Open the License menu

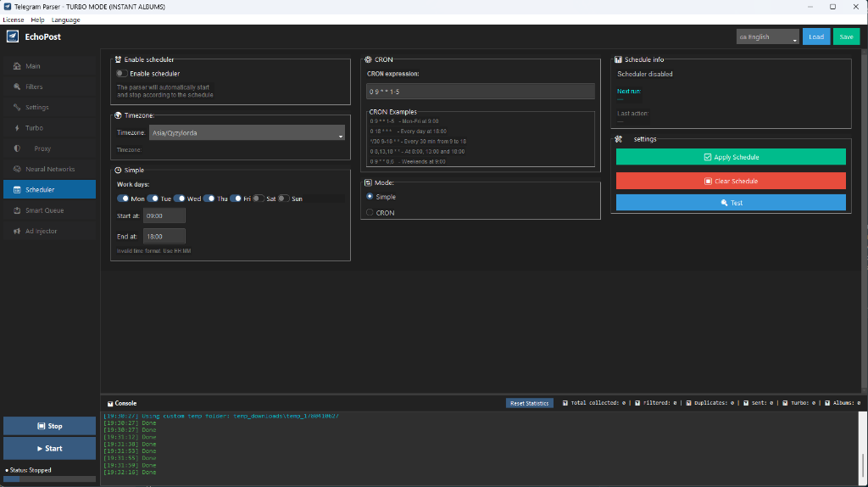pos(14,20)
